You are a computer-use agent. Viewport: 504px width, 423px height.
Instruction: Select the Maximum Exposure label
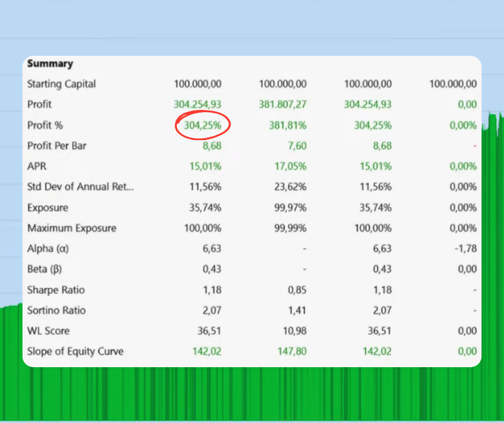72,228
